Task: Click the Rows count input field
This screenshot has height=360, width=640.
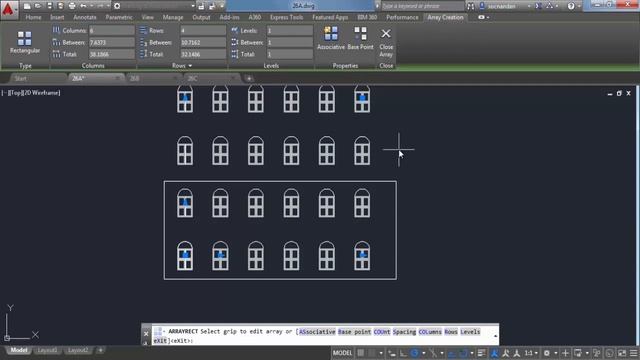Action: point(203,31)
